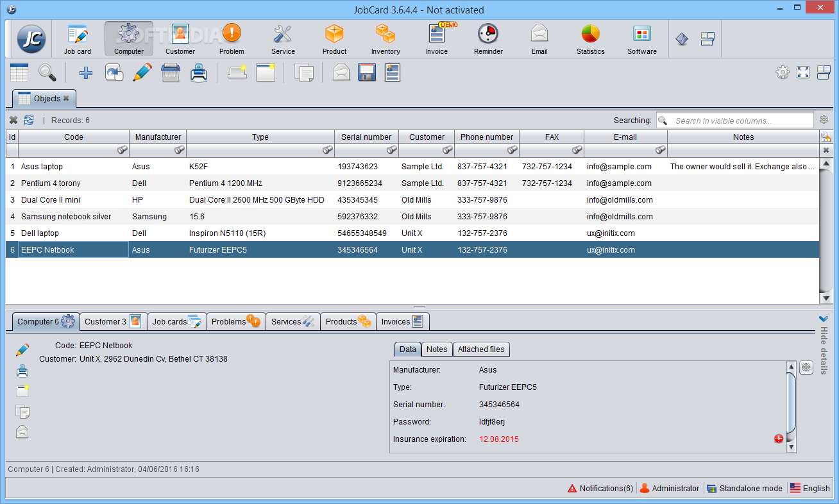839x504 pixels.
Task: Open the Job card module
Action: (78, 39)
